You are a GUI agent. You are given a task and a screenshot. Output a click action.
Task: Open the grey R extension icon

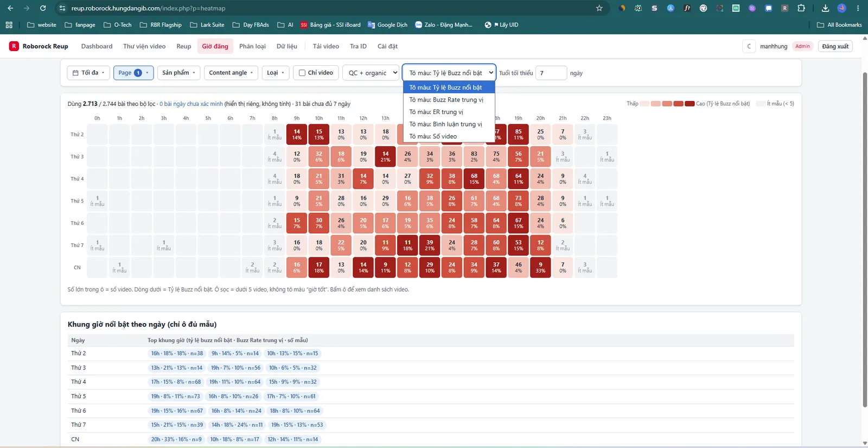pyautogui.click(x=784, y=8)
